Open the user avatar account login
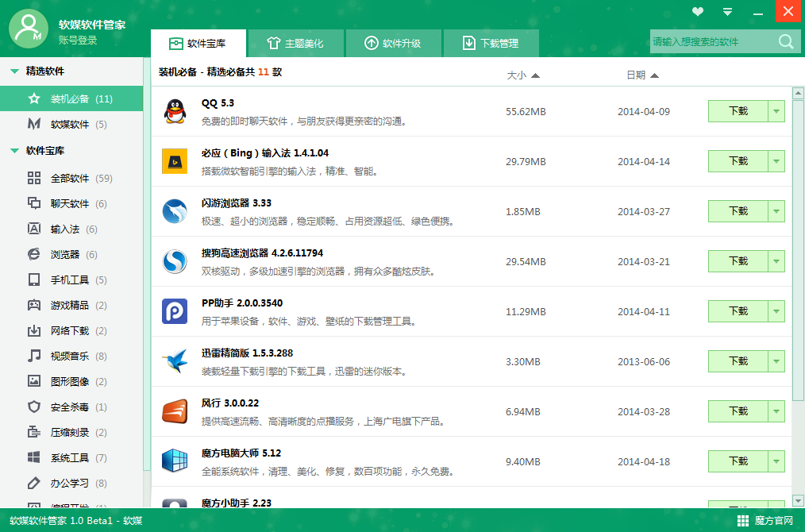 [29, 29]
